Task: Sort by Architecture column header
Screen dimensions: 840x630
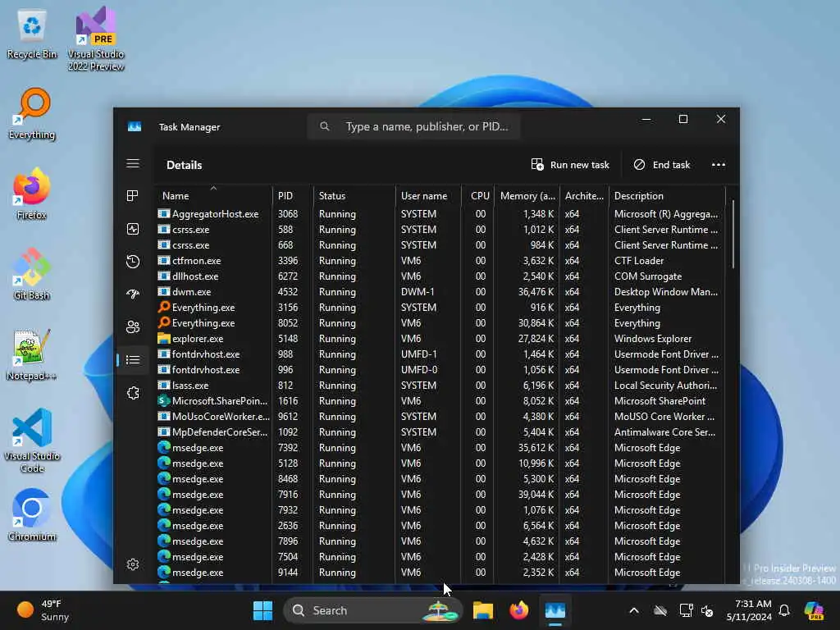Action: 584,195
